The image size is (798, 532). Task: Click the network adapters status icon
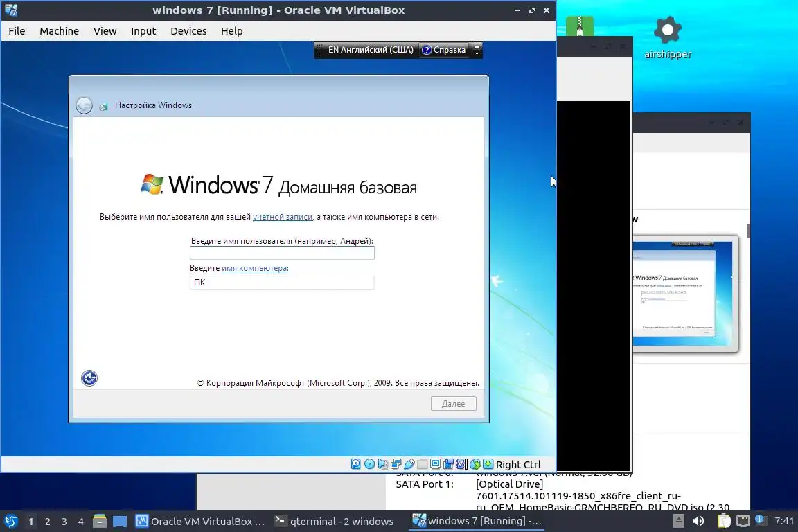[x=396, y=464]
